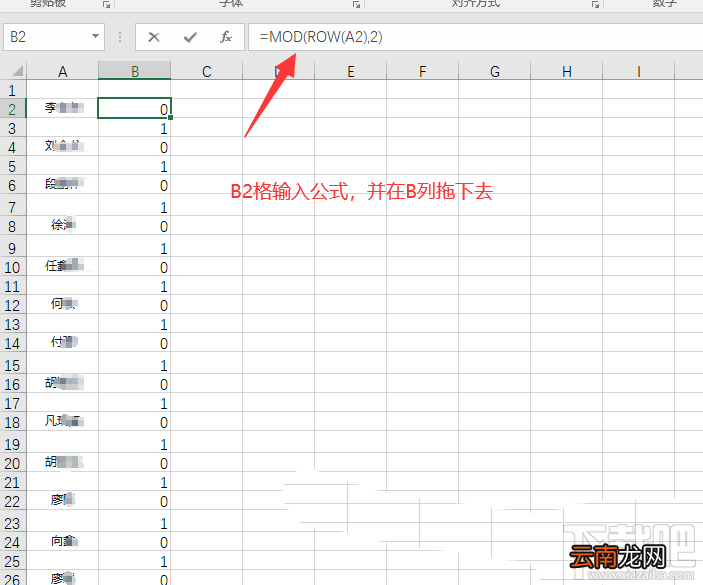Select row 2 header
This screenshot has width=703, height=585.
pos(13,108)
